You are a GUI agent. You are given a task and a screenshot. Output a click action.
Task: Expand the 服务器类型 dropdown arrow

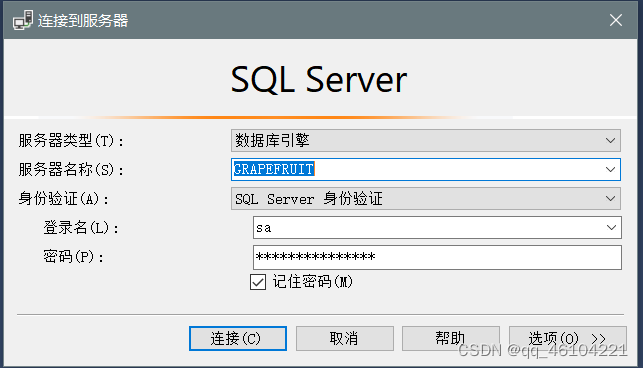click(x=610, y=141)
